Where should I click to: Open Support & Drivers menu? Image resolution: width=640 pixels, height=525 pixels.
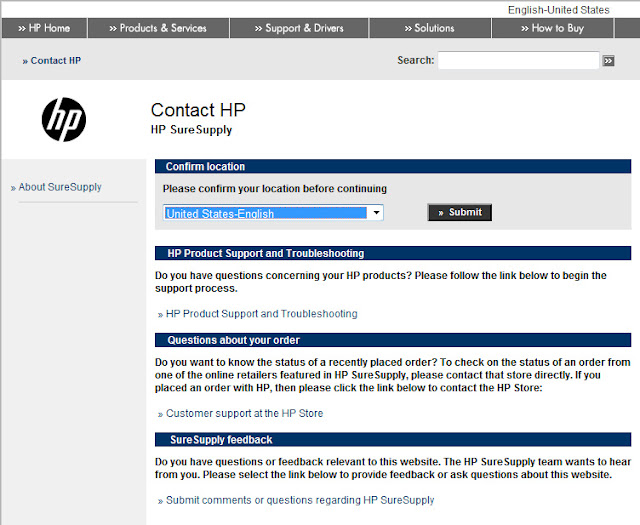(x=299, y=28)
